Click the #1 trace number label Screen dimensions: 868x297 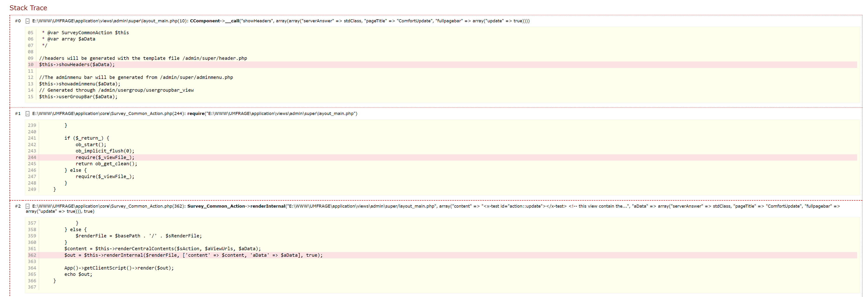tap(17, 114)
